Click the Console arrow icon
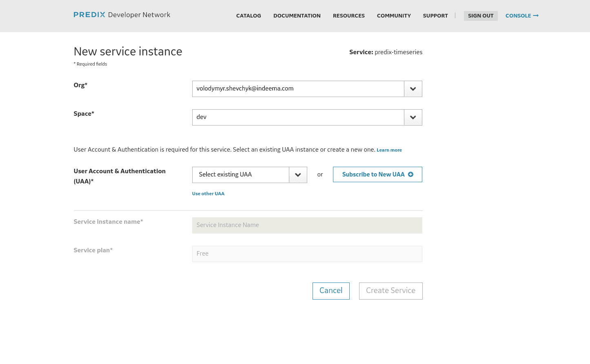590x364 pixels. (x=536, y=15)
